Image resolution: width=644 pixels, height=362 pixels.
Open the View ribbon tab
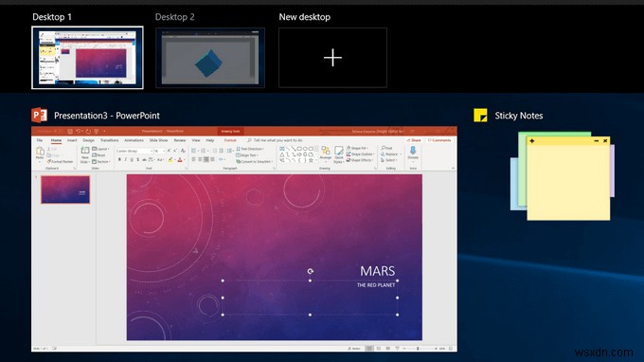click(196, 140)
